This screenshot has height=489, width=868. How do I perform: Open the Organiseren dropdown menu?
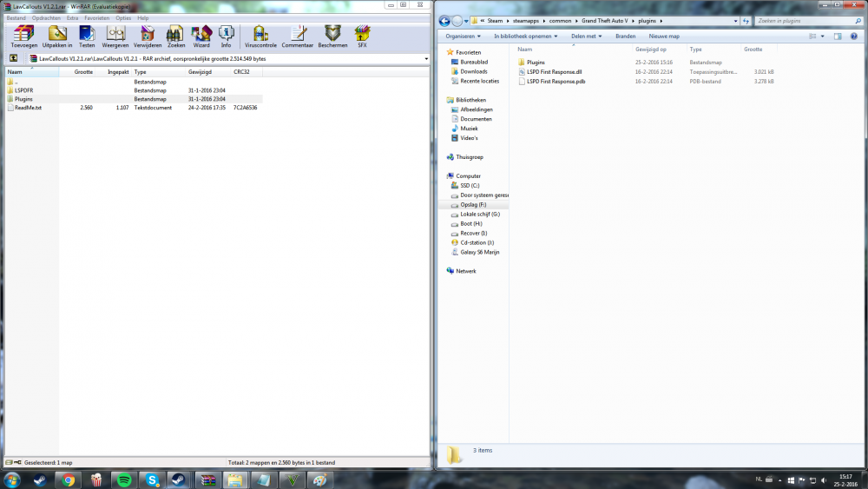tap(463, 36)
